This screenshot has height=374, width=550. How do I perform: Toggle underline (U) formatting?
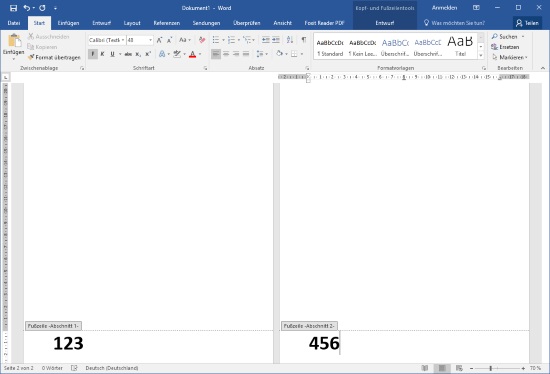point(112,54)
